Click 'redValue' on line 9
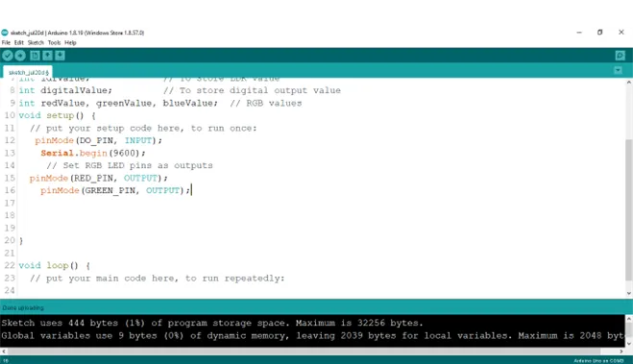633x364 pixels. point(63,104)
